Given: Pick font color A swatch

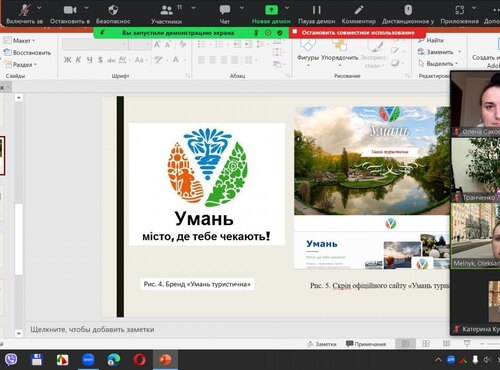Looking at the screenshot, I should coord(176,60).
